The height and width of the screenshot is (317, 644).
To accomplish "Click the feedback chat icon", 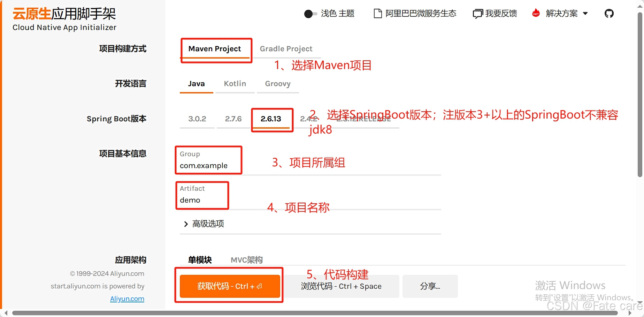I will click(x=477, y=14).
